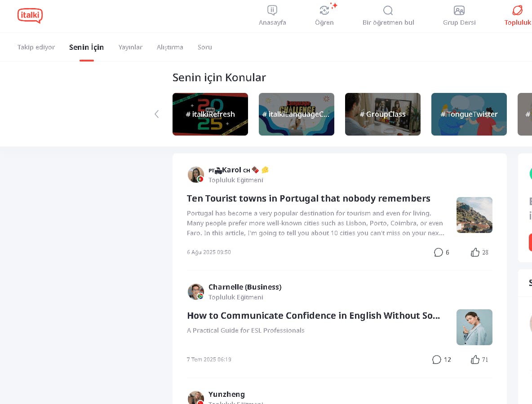Viewport: 532px width, 404px height.
Task: Open Grup Dersi icon
Action: tap(459, 10)
